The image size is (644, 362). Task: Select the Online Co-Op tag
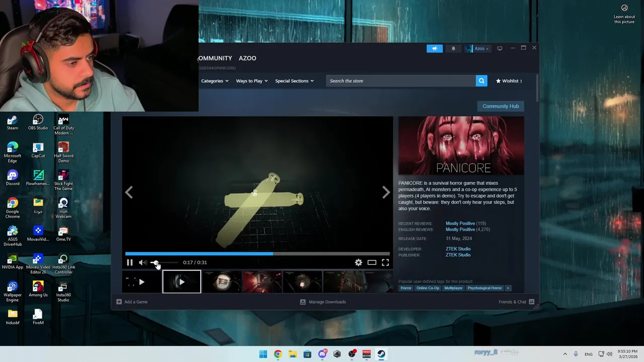tap(428, 288)
